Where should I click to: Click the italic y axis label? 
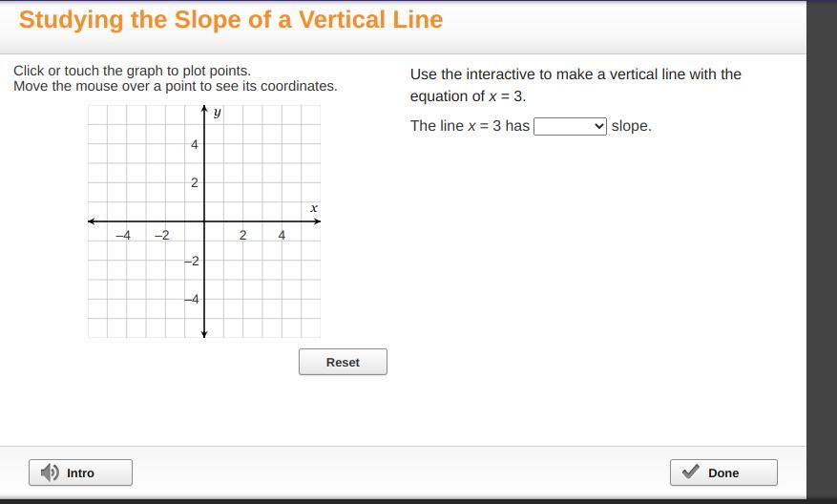click(x=218, y=113)
